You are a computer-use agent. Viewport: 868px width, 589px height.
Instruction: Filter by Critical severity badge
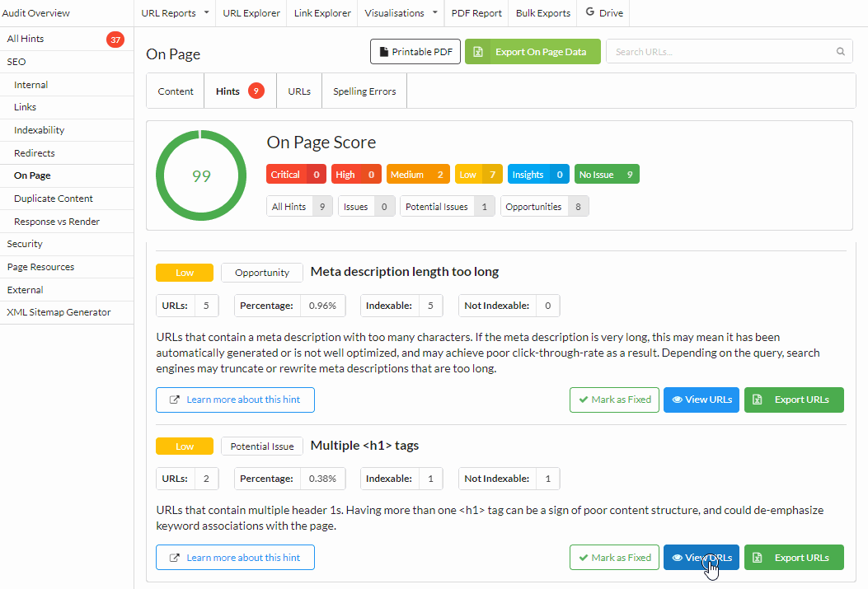pyautogui.click(x=296, y=174)
